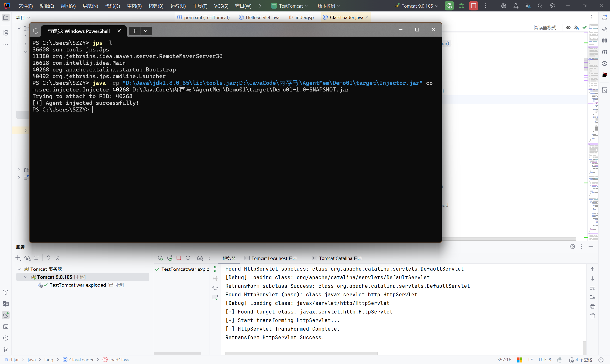Viewport: 610px width, 364px height.
Task: Toggle soft-wrap in the console
Action: pos(593,288)
